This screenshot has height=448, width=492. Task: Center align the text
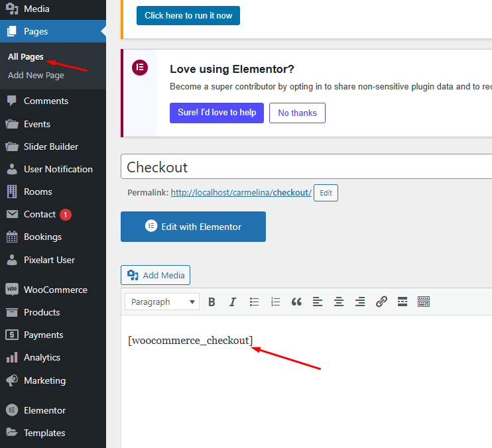click(339, 302)
